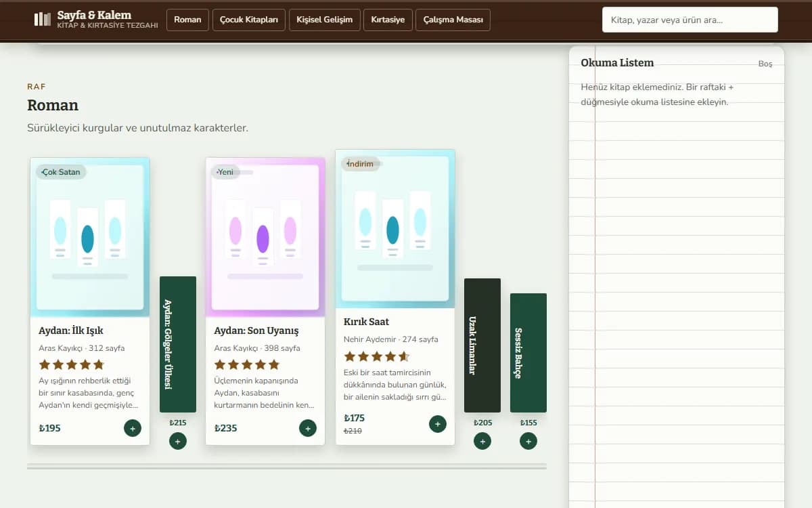Add Aydan: İlk Işık to reading list
This screenshot has width=812, height=508.
coord(133,428)
